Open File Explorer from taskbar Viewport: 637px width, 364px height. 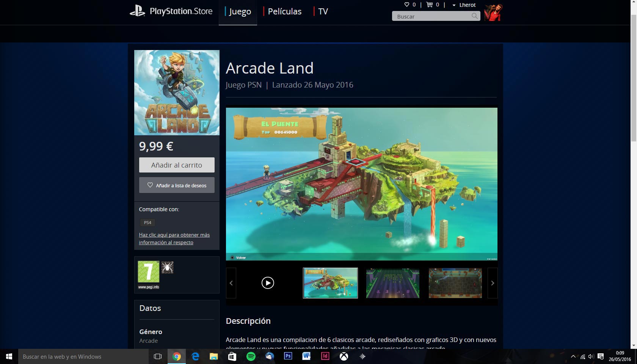click(214, 356)
